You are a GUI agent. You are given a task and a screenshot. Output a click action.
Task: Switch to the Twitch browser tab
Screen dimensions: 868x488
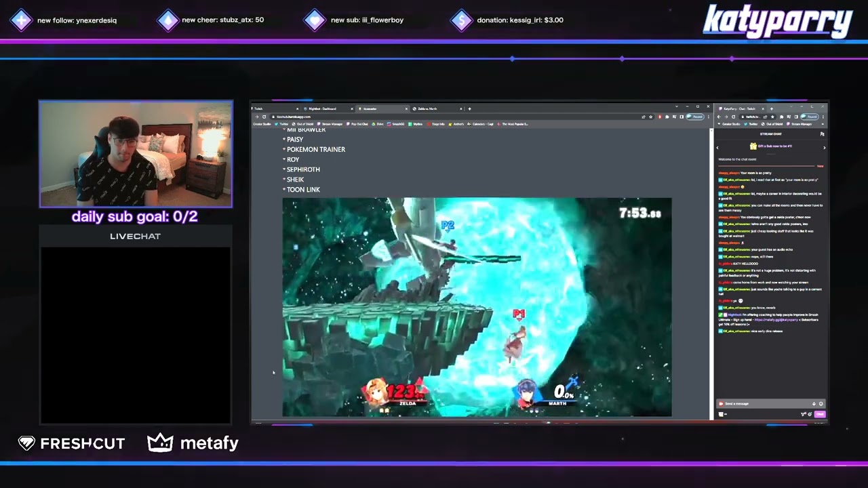click(x=275, y=108)
